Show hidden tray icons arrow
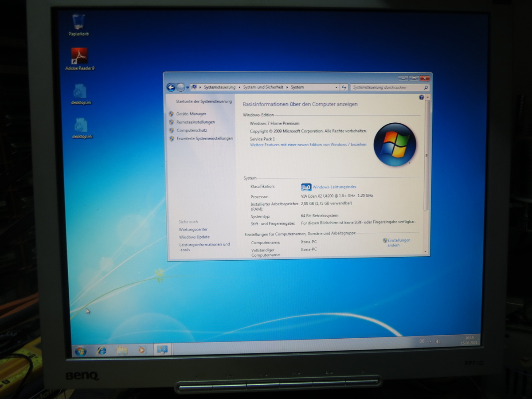The width and height of the screenshot is (532, 399). pos(430,341)
